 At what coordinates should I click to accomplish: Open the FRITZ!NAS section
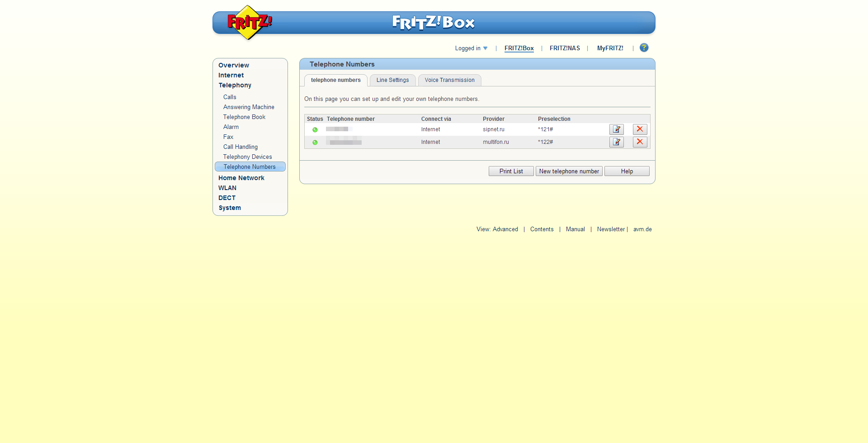(565, 48)
